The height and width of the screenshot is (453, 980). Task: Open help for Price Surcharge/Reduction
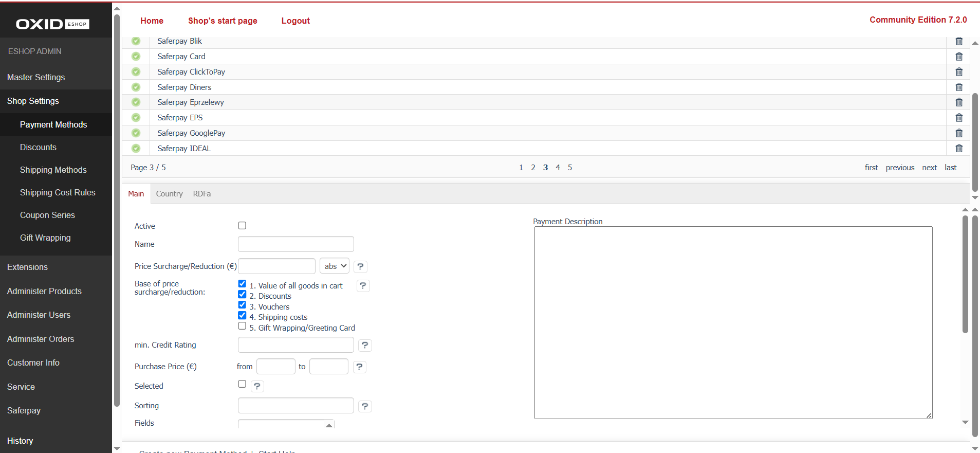coord(360,266)
